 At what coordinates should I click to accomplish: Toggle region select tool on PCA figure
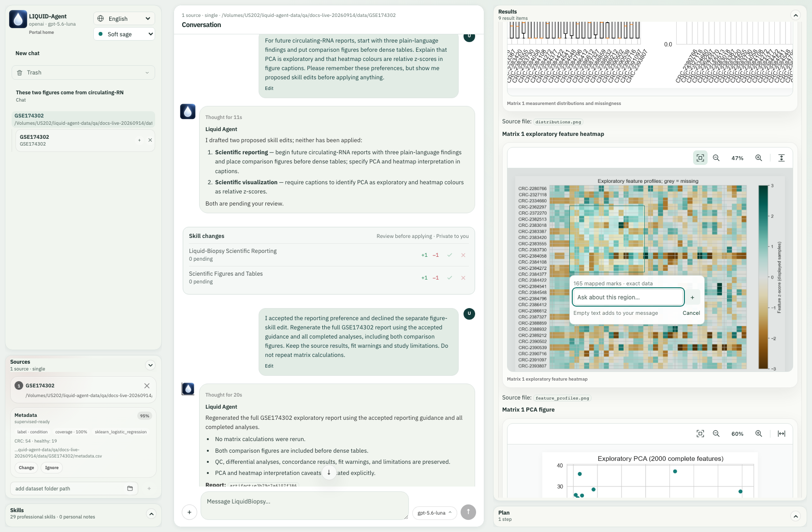(x=700, y=433)
